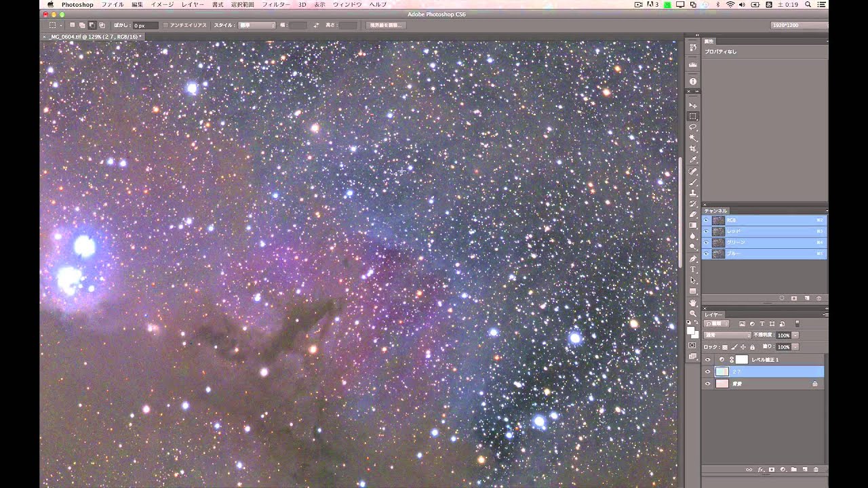
Task: Delete layer using trash icon
Action: pyautogui.click(x=816, y=469)
